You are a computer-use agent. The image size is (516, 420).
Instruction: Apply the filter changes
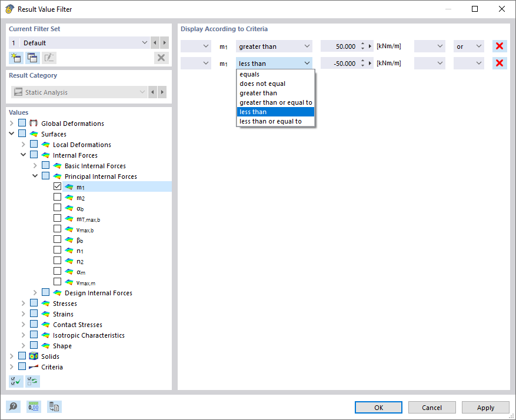[485, 407]
